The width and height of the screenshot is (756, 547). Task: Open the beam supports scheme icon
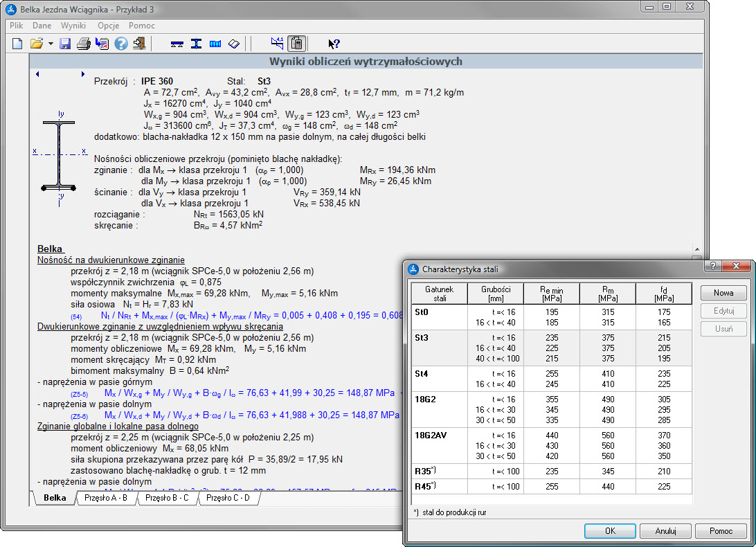[x=177, y=44]
